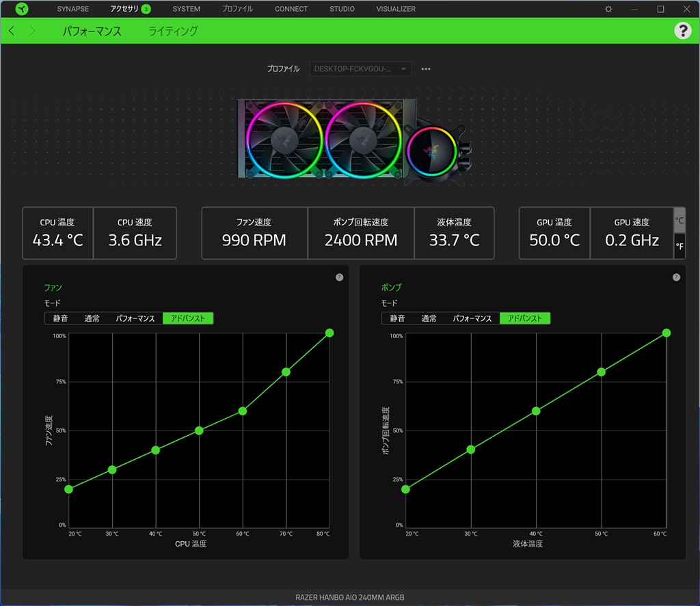Open Synapse settings gear icon
700x606 pixels.
pyautogui.click(x=608, y=9)
